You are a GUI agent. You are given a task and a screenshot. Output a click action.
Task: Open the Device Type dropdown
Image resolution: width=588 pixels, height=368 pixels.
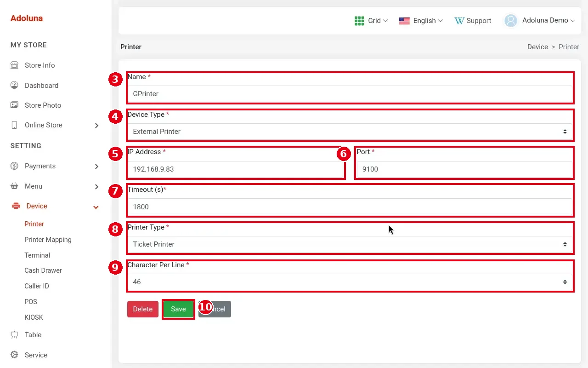tap(350, 131)
